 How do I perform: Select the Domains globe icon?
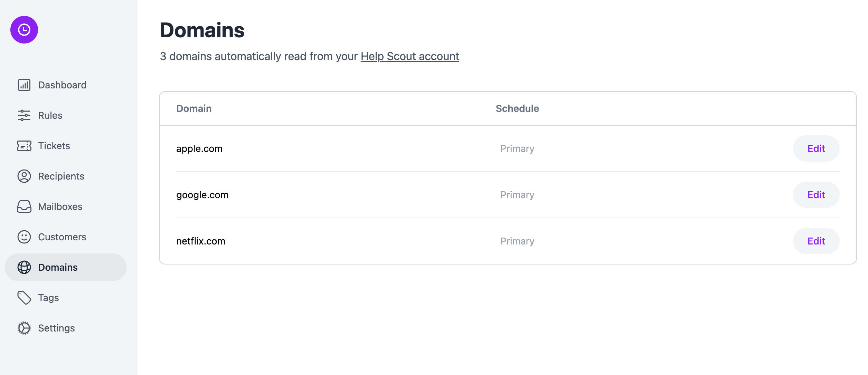(24, 267)
